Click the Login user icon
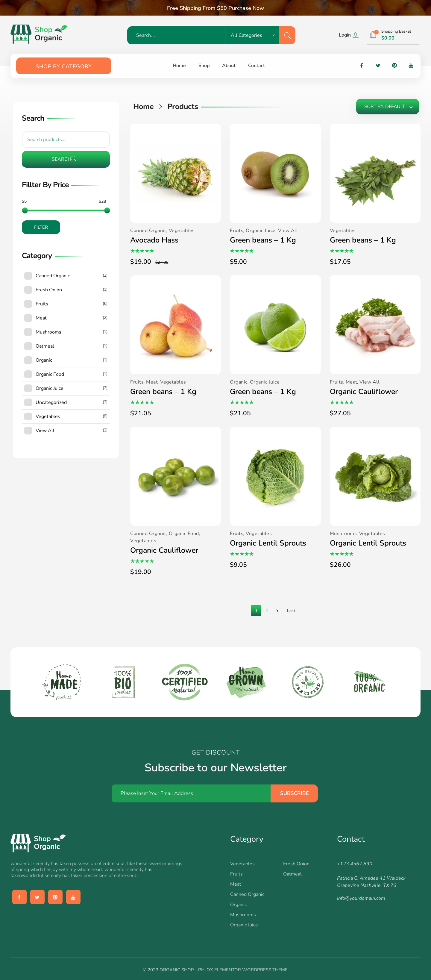Screen dimensions: 431x980 click(355, 35)
